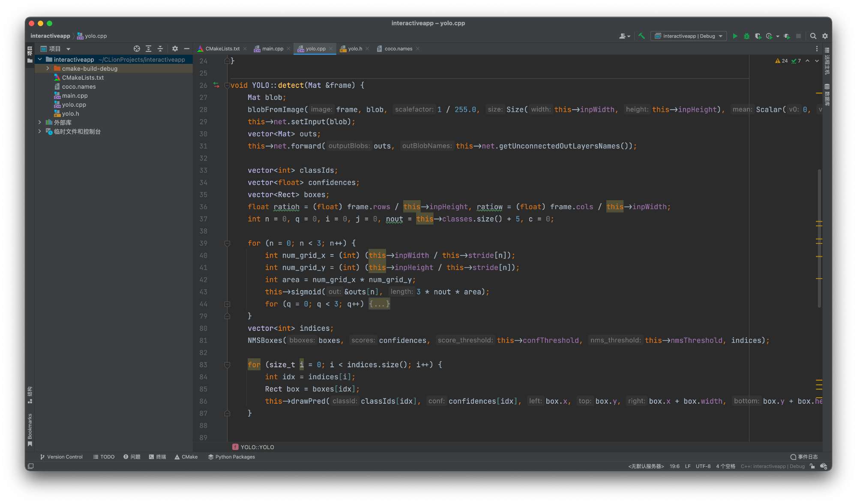
Task: Run with Coverage icon
Action: point(758,36)
